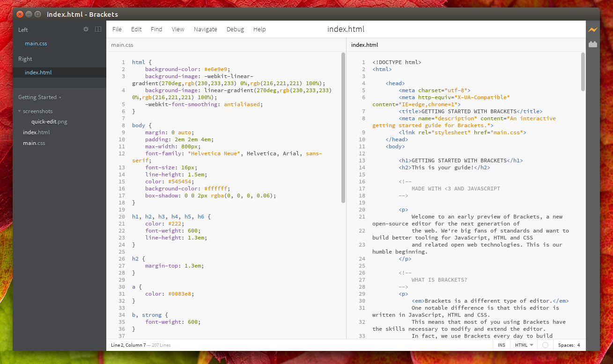Image resolution: width=613 pixels, height=364 pixels.
Task: Open the HTML language mode dropdown
Action: pyautogui.click(x=524, y=345)
